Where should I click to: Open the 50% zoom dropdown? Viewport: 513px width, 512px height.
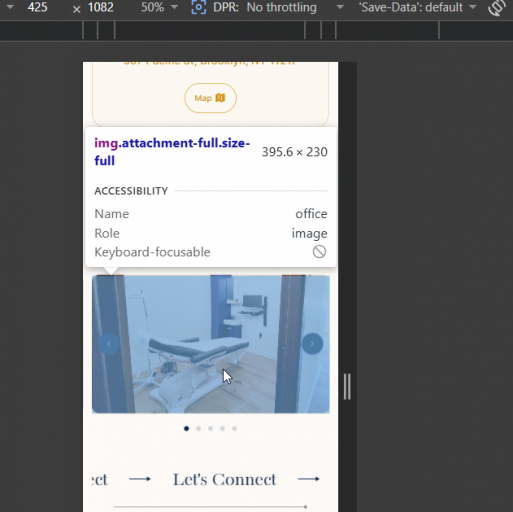click(159, 7)
